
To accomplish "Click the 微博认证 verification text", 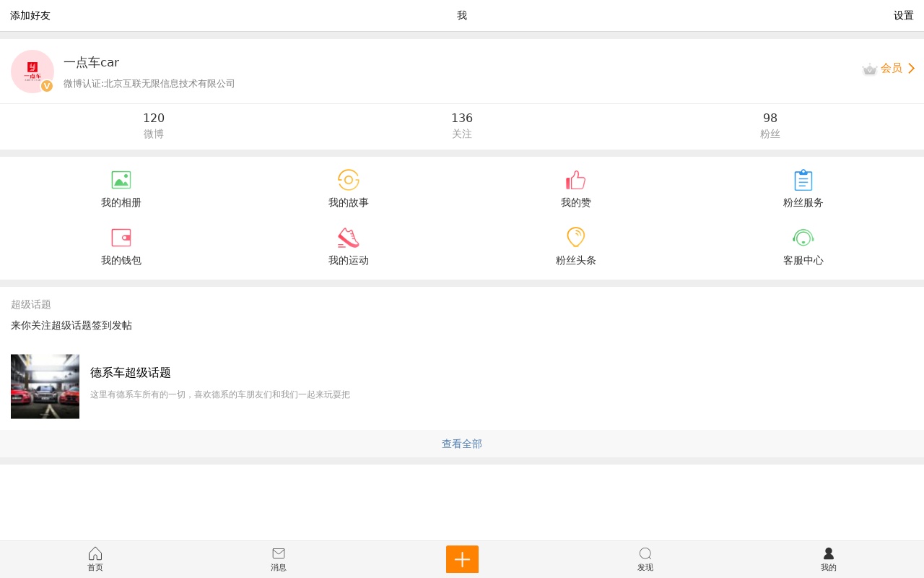I will tap(149, 84).
